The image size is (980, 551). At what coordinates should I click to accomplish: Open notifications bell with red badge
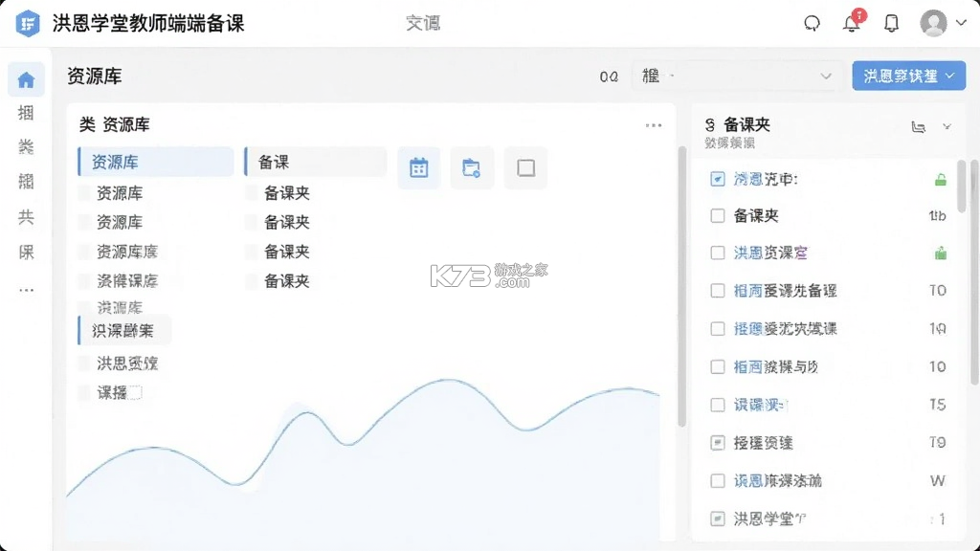point(853,23)
